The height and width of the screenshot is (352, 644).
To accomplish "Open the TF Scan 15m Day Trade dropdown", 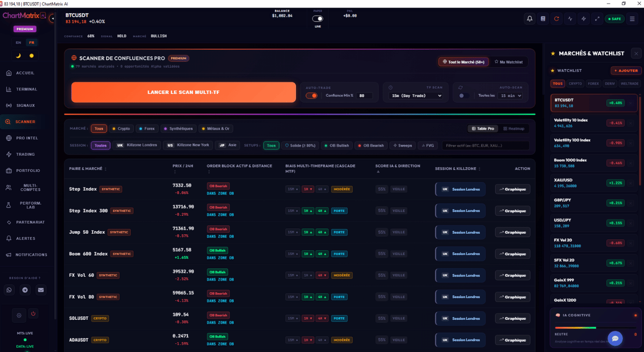I will click(416, 96).
